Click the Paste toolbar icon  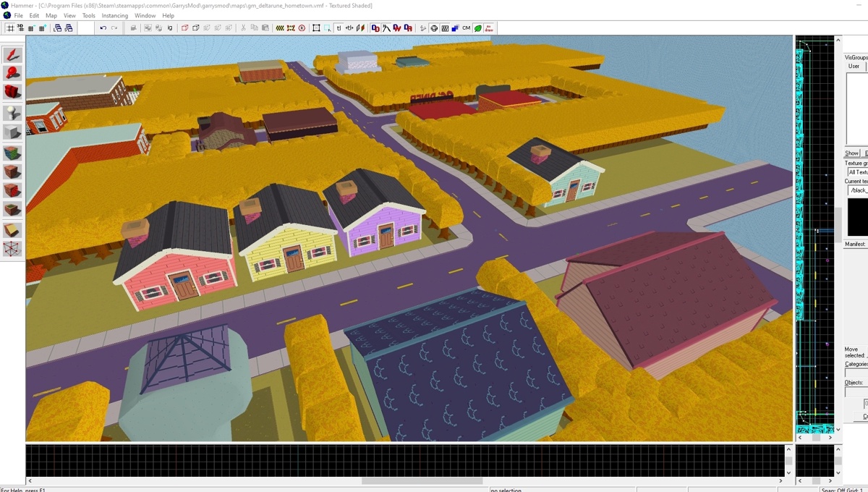tap(265, 28)
